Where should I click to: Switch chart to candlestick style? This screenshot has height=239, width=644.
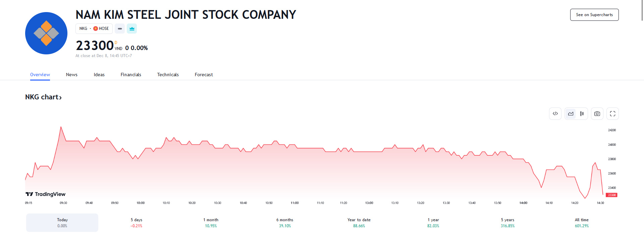point(582,114)
